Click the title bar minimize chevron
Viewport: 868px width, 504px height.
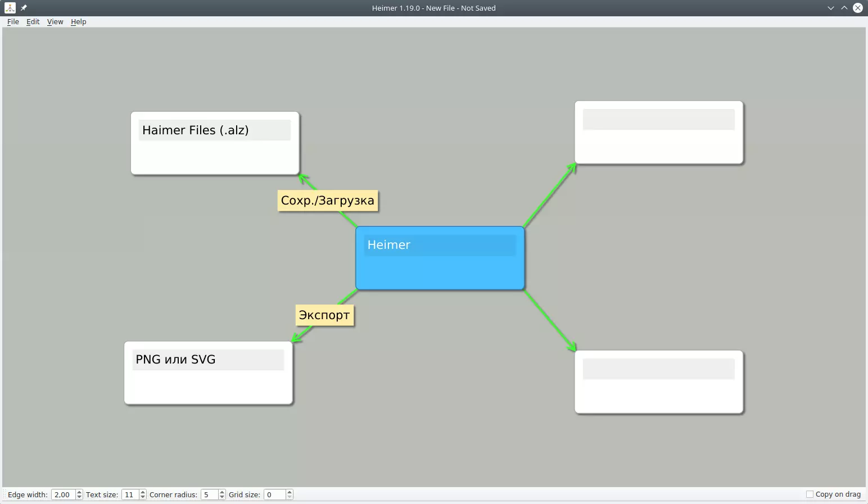point(830,8)
